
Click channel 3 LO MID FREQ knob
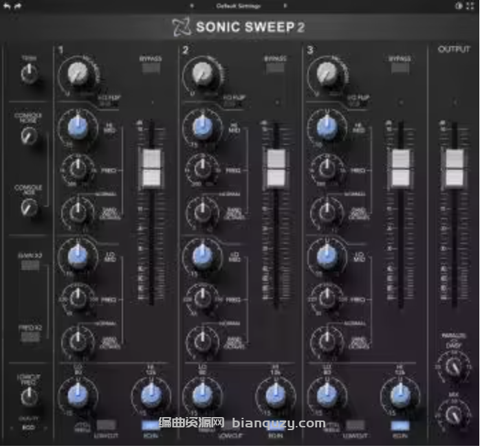[x=327, y=298]
